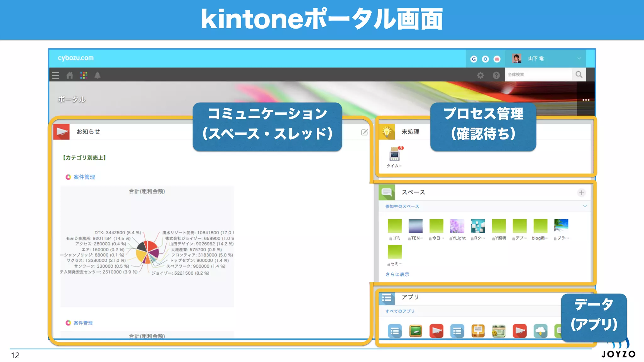Image resolution: width=644 pixels, height=362 pixels.
Task: Open the red mail service icon
Action: pos(497,59)
